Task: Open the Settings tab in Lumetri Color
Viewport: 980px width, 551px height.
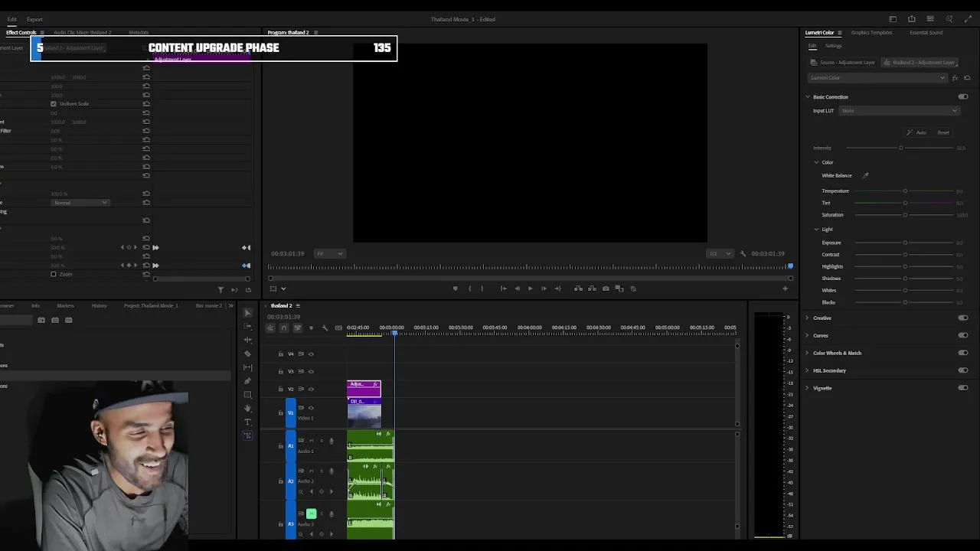Action: click(x=833, y=46)
